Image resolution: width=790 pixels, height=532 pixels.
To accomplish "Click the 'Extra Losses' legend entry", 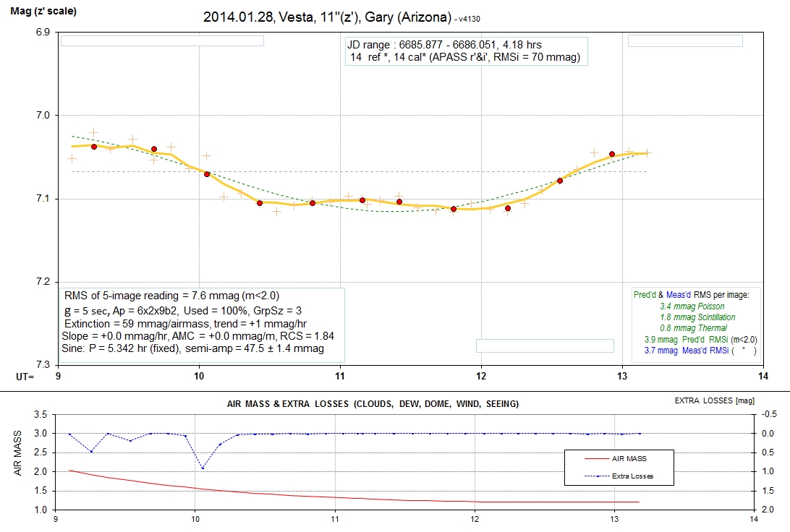I will tap(619, 476).
